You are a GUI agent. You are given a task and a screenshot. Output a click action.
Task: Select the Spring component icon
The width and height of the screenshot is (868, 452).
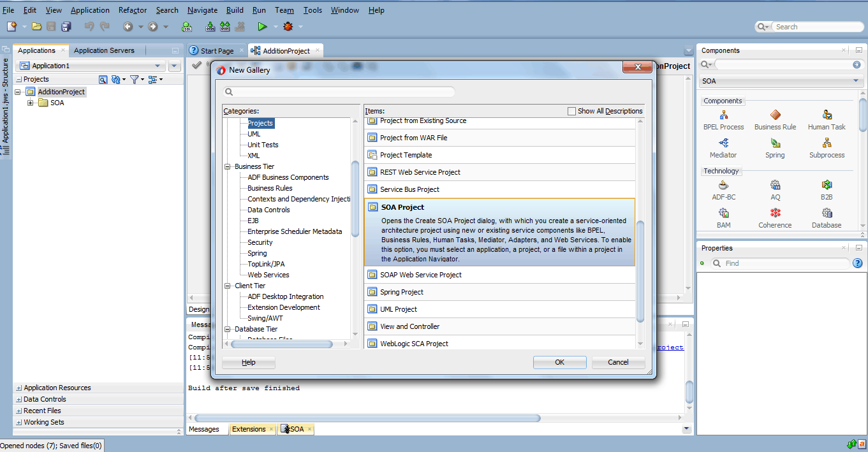(x=775, y=143)
